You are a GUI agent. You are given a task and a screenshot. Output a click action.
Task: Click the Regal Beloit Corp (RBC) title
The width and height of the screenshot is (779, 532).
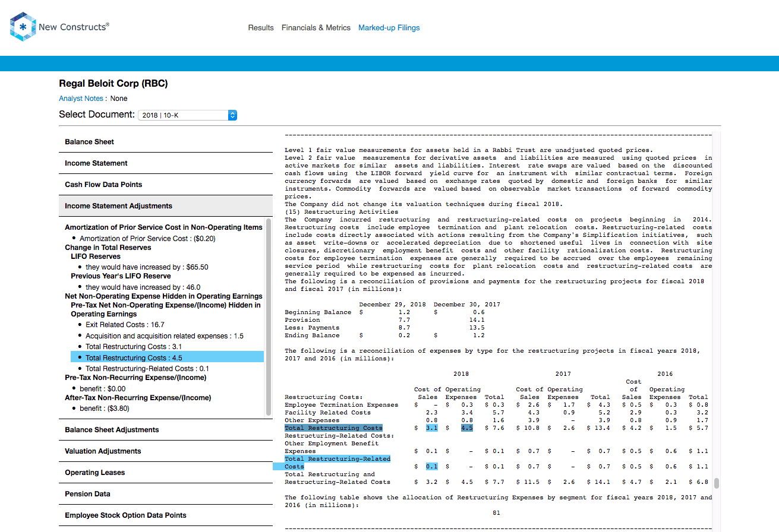click(113, 84)
